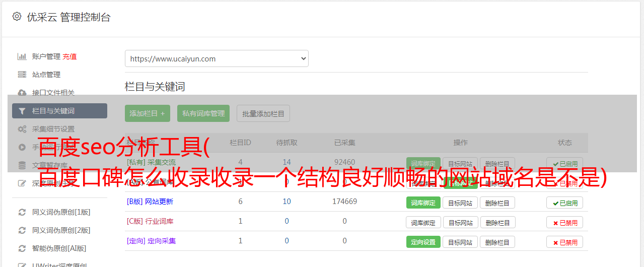This screenshot has height=267, width=644.
Task: Click the refresh icon beside 同义词伪原创[2版]
Action: coord(22,230)
